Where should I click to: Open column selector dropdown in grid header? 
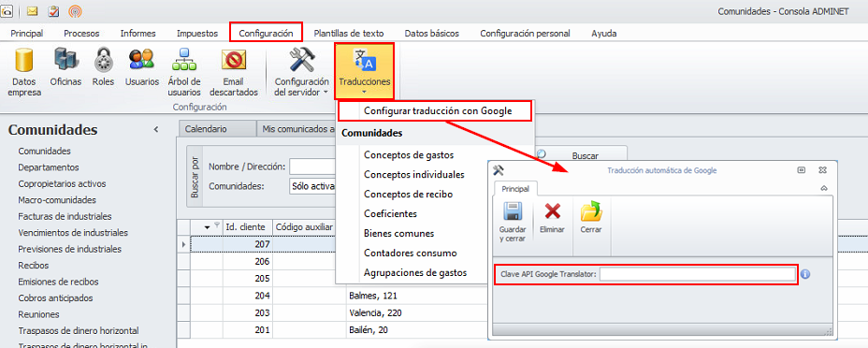tap(207, 226)
